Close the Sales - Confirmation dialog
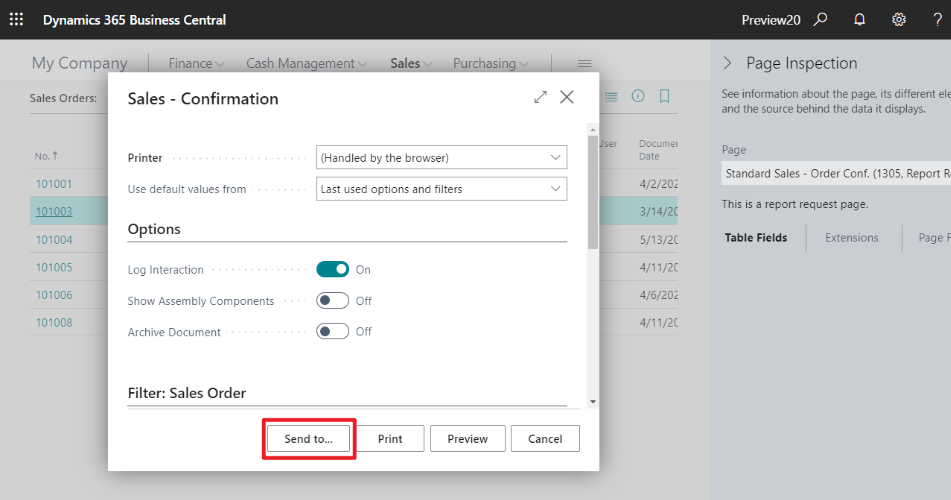This screenshot has width=951, height=500. coord(566,97)
